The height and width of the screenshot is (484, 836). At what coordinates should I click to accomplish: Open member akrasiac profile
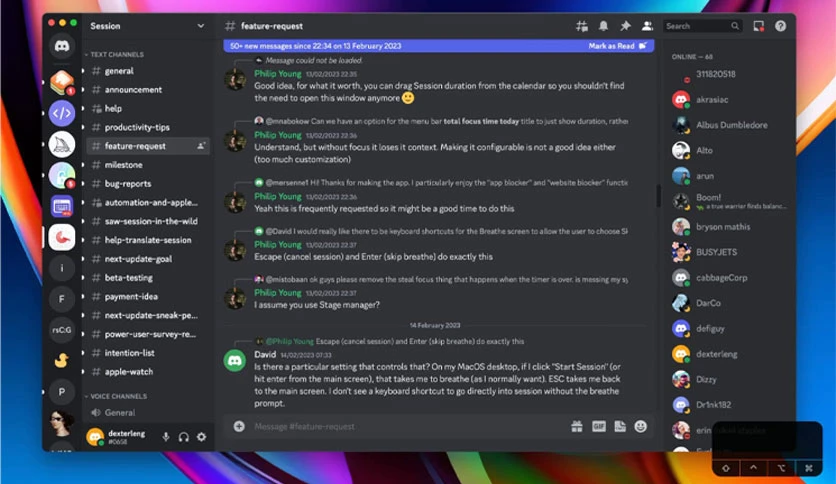(x=729, y=100)
